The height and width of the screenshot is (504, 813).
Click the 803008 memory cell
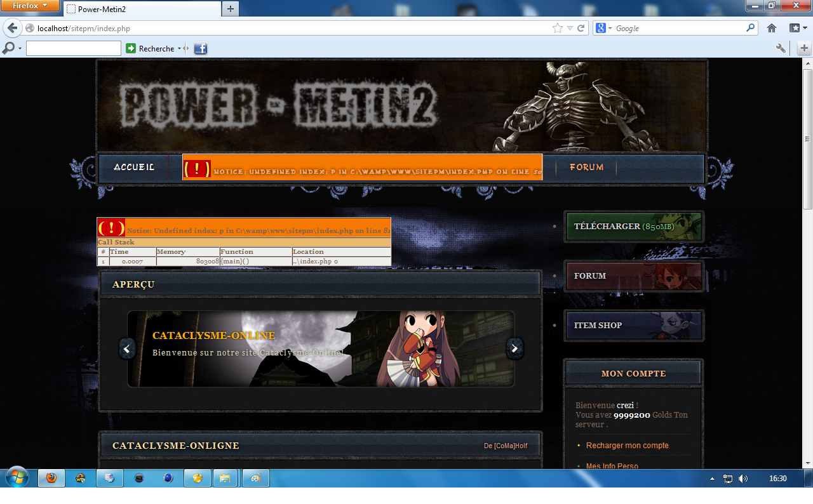[187, 261]
